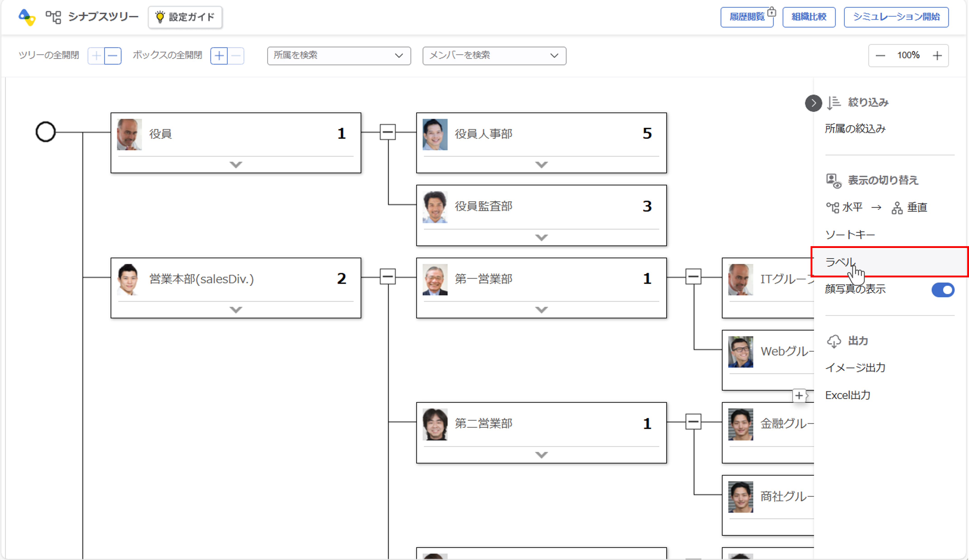Click the シミュレーション開始 button
Image resolution: width=969 pixels, height=560 pixels.
(x=896, y=17)
